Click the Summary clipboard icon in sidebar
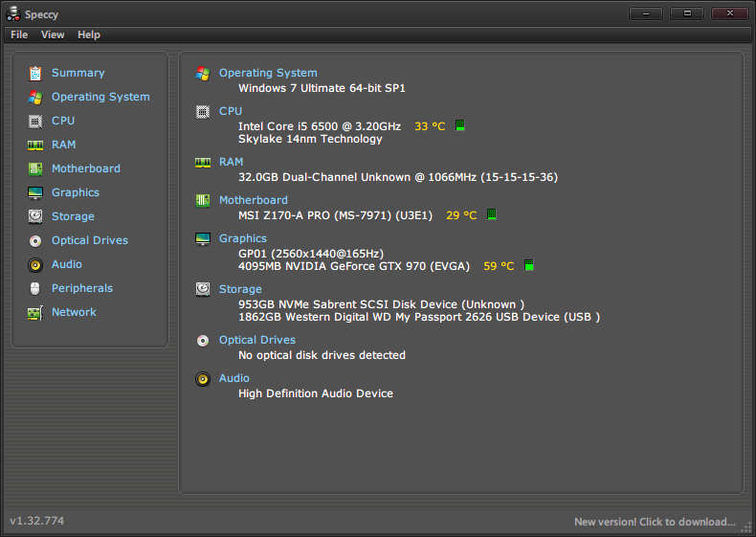Viewport: 756px width, 537px height. pos(35,74)
